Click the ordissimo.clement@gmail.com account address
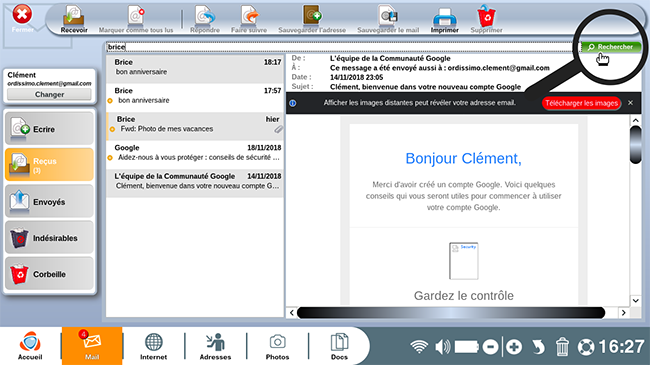 (49, 83)
